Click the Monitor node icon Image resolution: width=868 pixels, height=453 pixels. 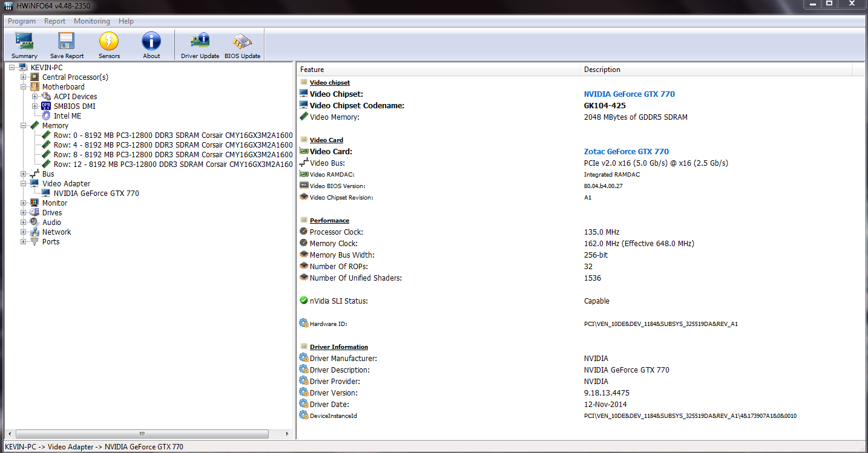pyautogui.click(x=35, y=203)
